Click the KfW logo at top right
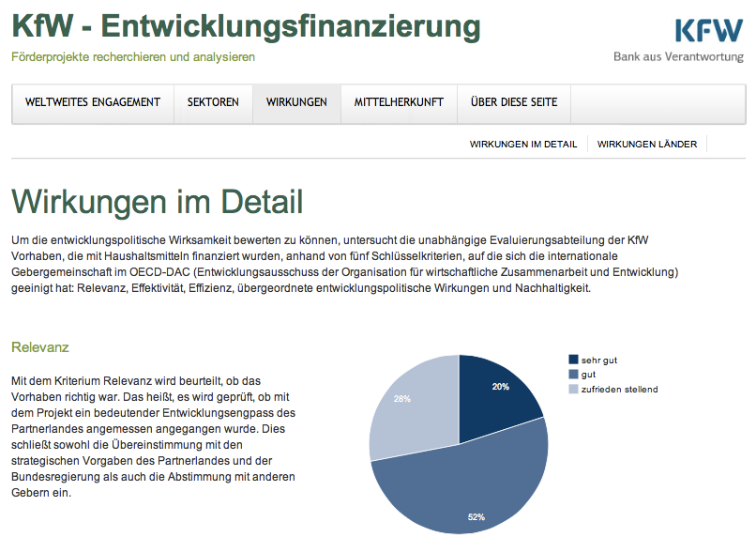The image size is (756, 537). coord(709,31)
